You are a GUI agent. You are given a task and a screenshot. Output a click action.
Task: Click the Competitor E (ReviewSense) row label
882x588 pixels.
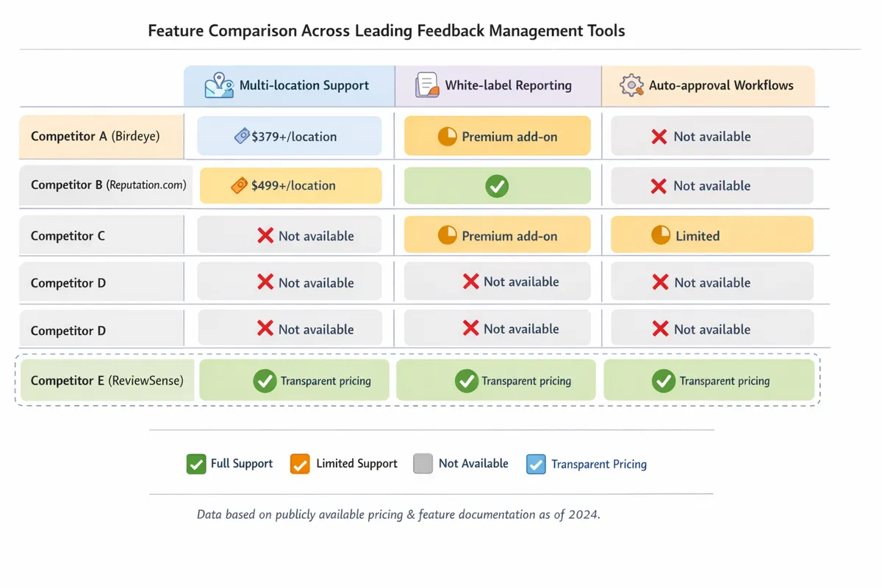[107, 381]
